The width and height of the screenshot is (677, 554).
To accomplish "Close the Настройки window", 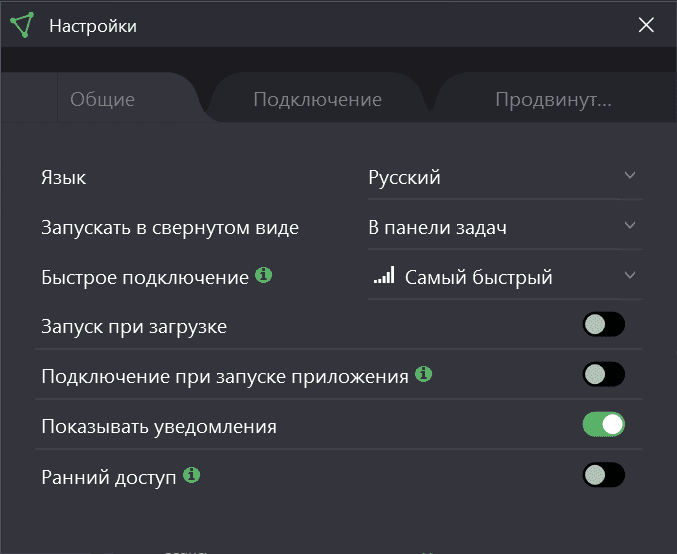I will click(x=646, y=25).
